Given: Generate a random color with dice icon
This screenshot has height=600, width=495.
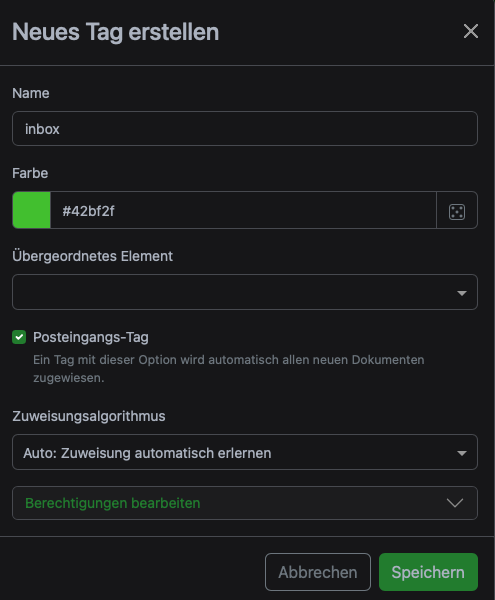Looking at the screenshot, I should [x=457, y=210].
